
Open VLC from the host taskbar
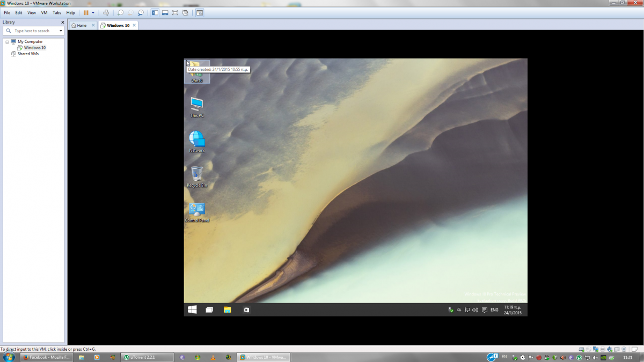[213, 357]
